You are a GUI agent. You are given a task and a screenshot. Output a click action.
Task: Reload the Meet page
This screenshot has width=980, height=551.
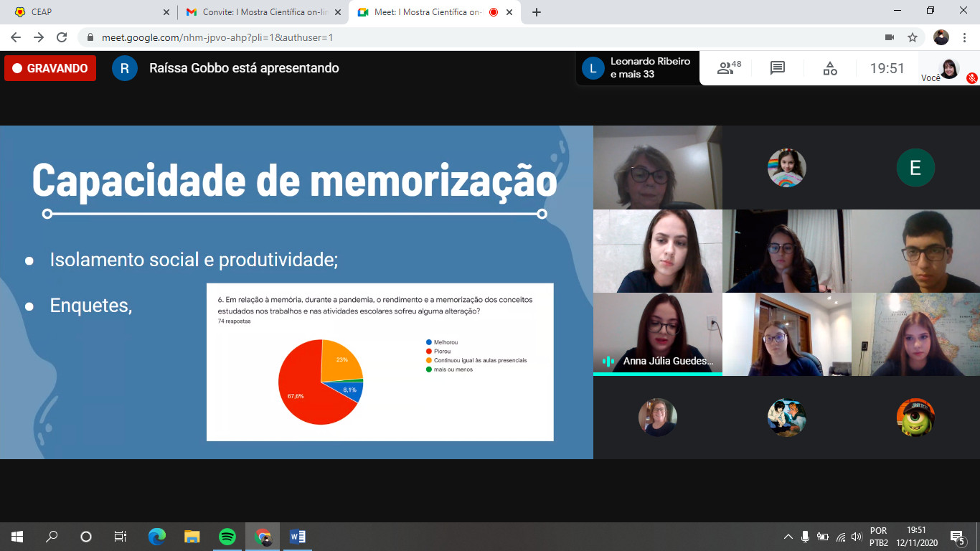(x=62, y=37)
